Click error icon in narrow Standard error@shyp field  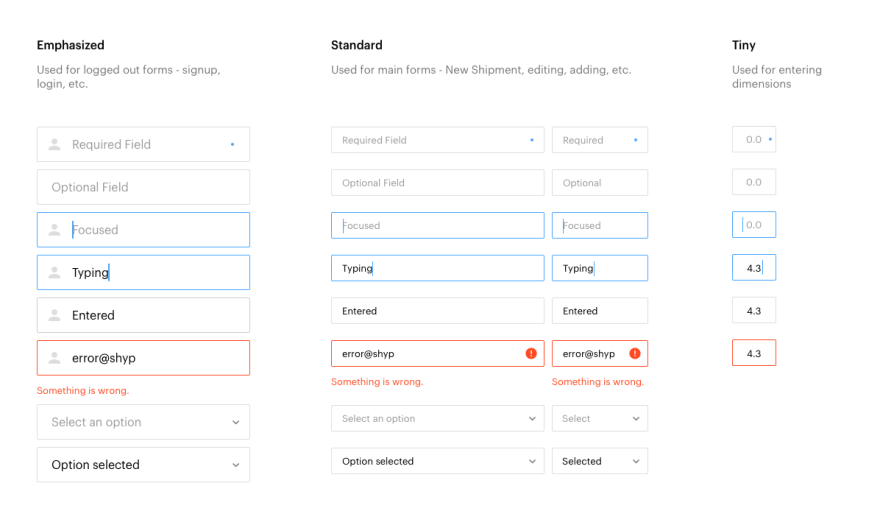click(x=635, y=353)
